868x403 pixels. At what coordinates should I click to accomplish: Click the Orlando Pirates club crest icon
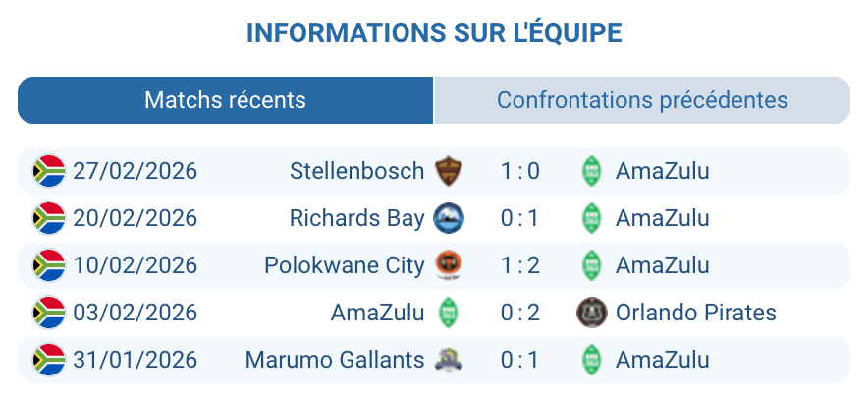[591, 313]
